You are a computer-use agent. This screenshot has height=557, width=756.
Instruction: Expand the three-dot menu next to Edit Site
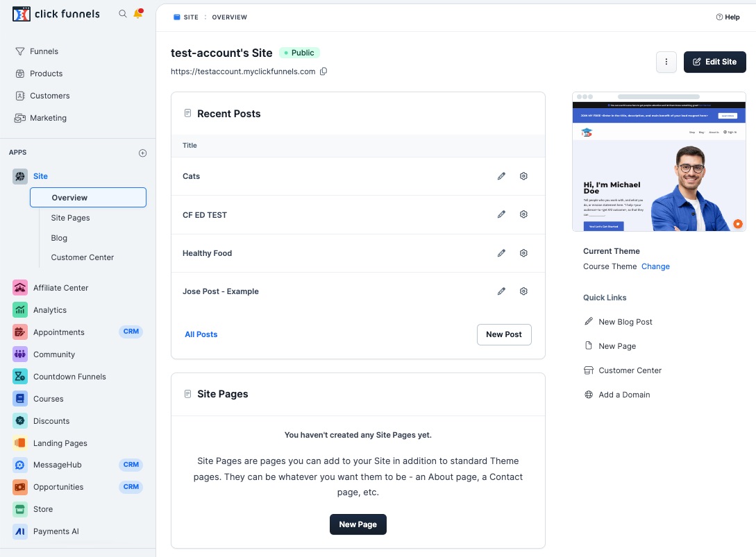[666, 62]
